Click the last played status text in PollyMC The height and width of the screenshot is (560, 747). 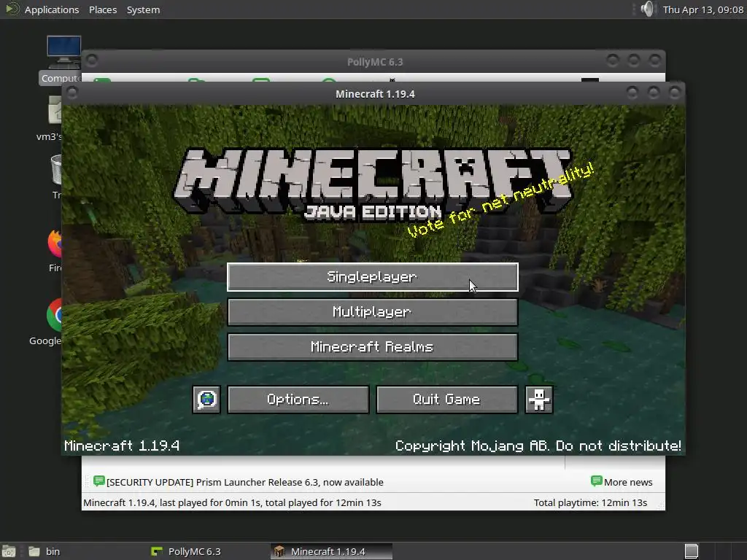[x=232, y=502]
